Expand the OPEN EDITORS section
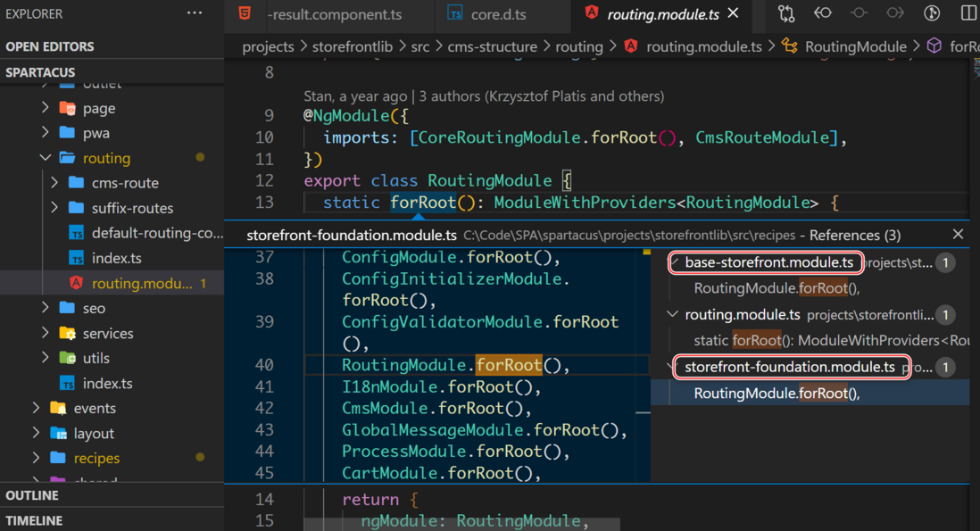This screenshot has width=980, height=531. pyautogui.click(x=112, y=46)
